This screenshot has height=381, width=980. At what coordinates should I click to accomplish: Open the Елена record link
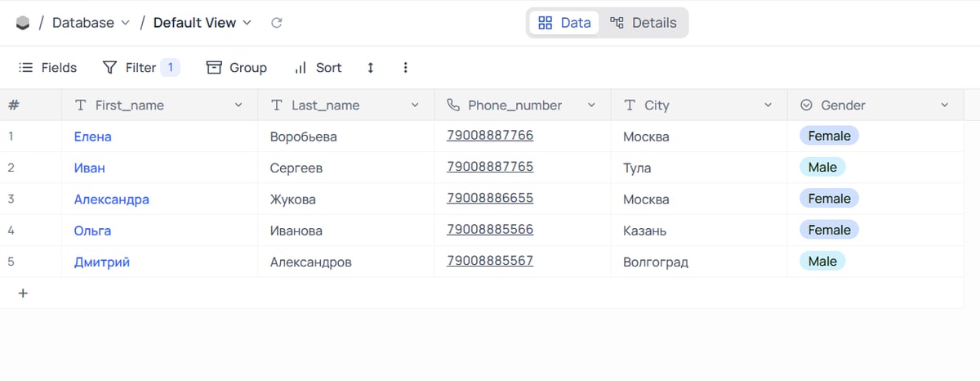point(92,137)
